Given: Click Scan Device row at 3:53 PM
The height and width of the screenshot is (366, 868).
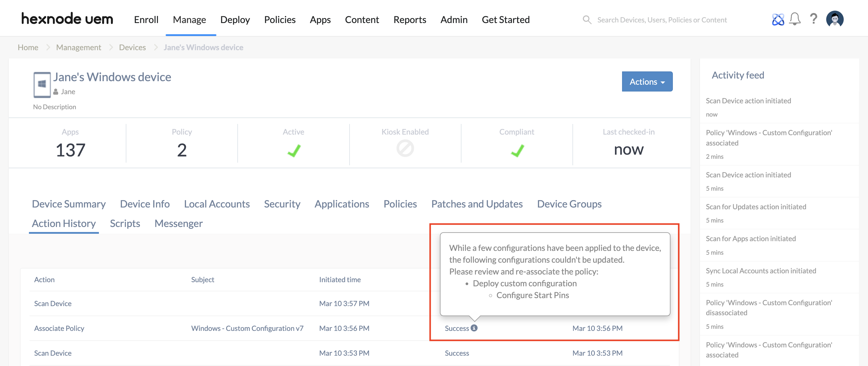Looking at the screenshot, I should click(53, 353).
